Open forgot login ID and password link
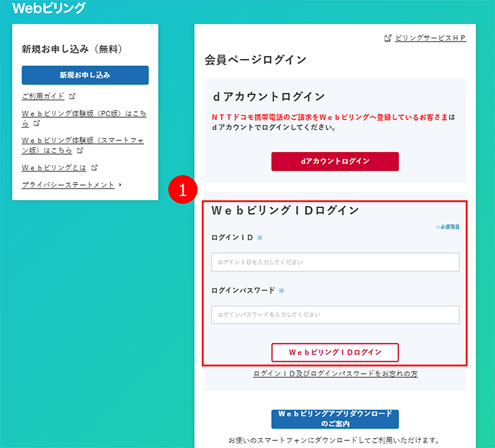 click(x=335, y=374)
